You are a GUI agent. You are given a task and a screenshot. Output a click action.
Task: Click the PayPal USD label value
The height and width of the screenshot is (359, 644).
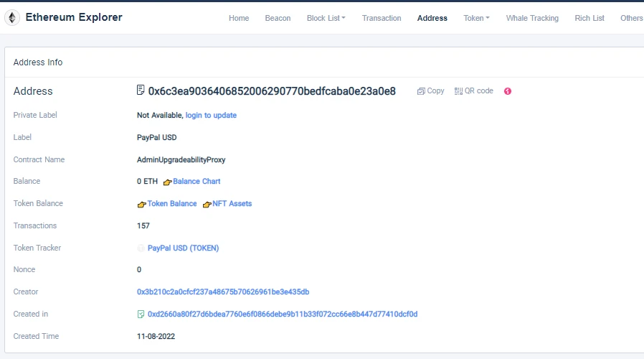click(157, 137)
